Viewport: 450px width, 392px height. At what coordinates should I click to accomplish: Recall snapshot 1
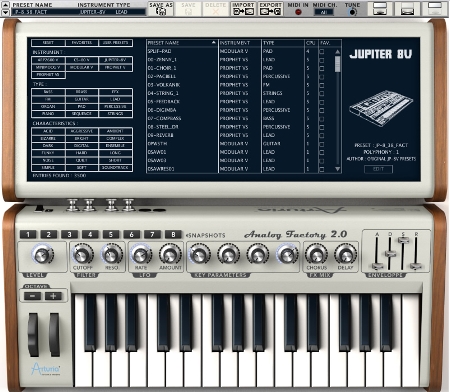point(28,234)
